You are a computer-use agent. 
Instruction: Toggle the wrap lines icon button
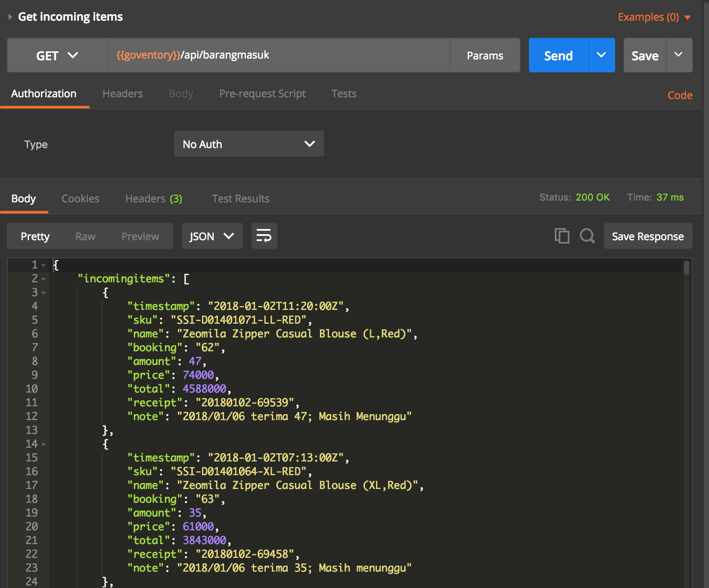[x=264, y=236]
